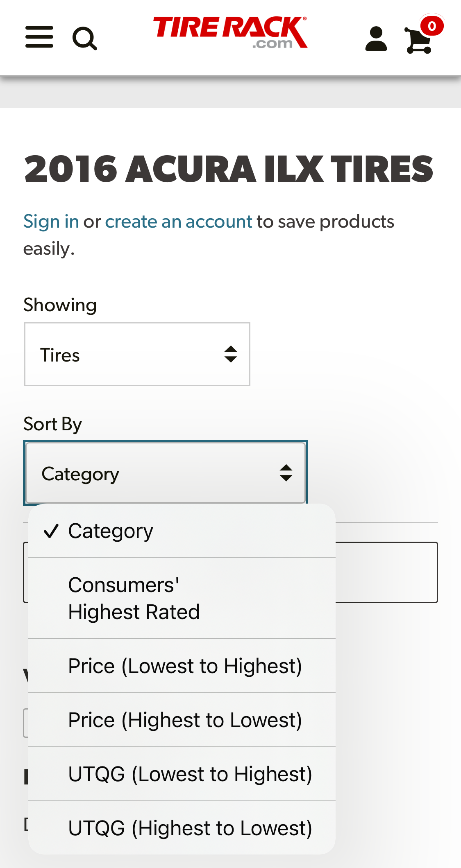The width and height of the screenshot is (461, 868).
Task: Click the chevron inside the Sort By selector
Action: 286,473
